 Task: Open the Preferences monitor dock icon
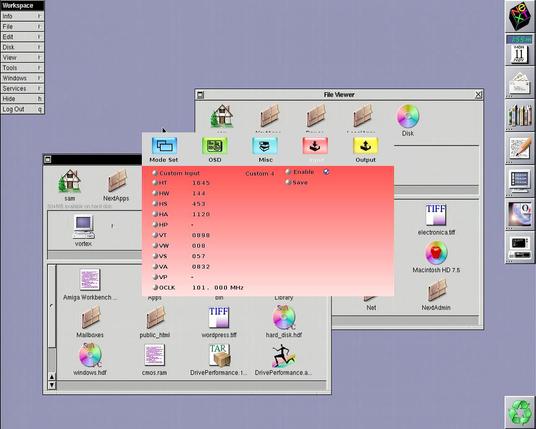point(520,181)
